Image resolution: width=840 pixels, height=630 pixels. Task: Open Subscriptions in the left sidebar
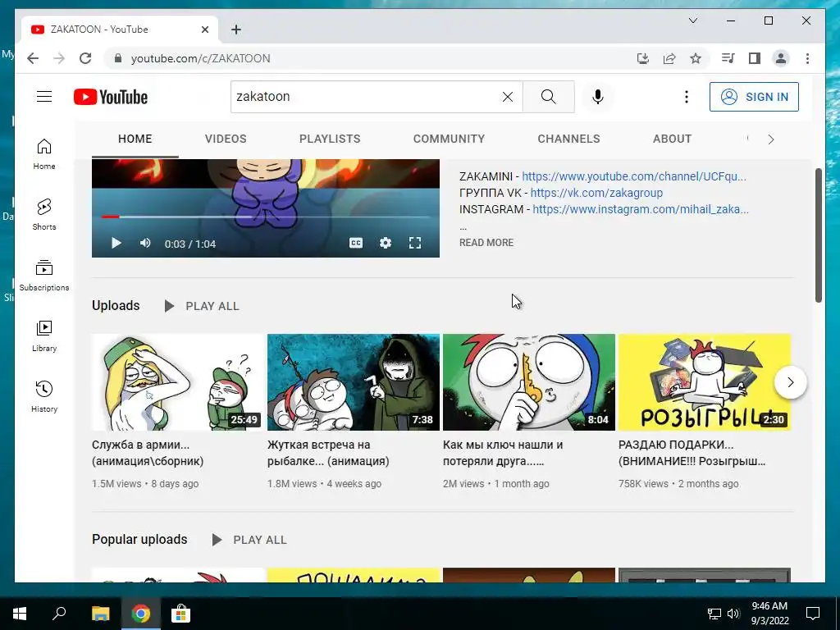[x=44, y=276]
